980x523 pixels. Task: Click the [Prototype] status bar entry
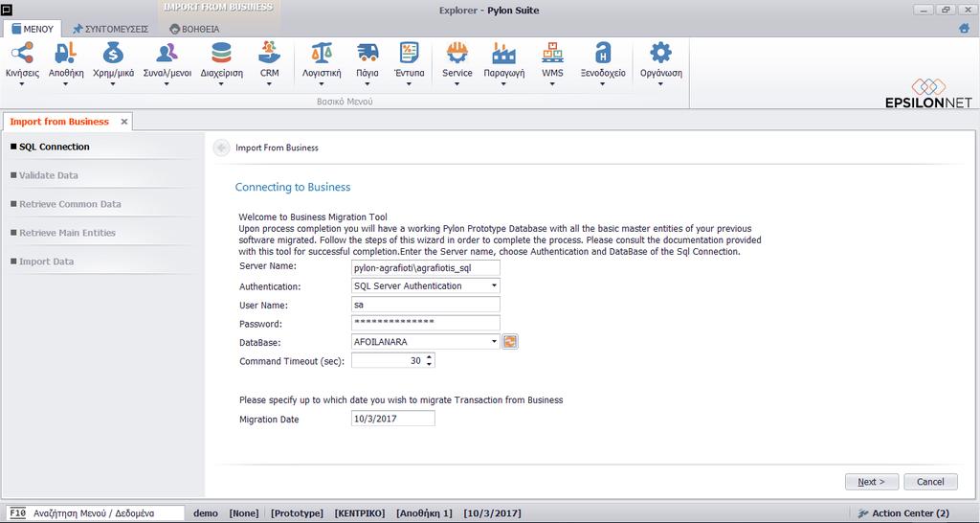click(297, 513)
